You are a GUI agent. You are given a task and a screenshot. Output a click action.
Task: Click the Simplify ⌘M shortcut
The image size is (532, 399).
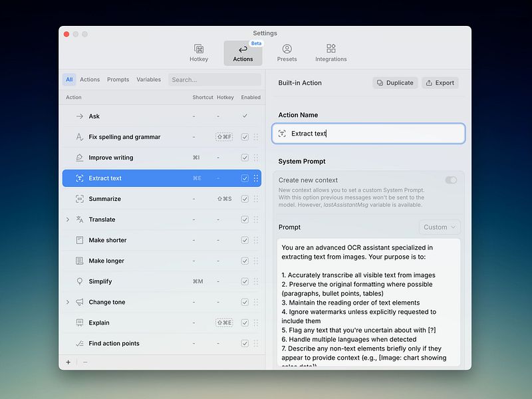[x=198, y=281]
